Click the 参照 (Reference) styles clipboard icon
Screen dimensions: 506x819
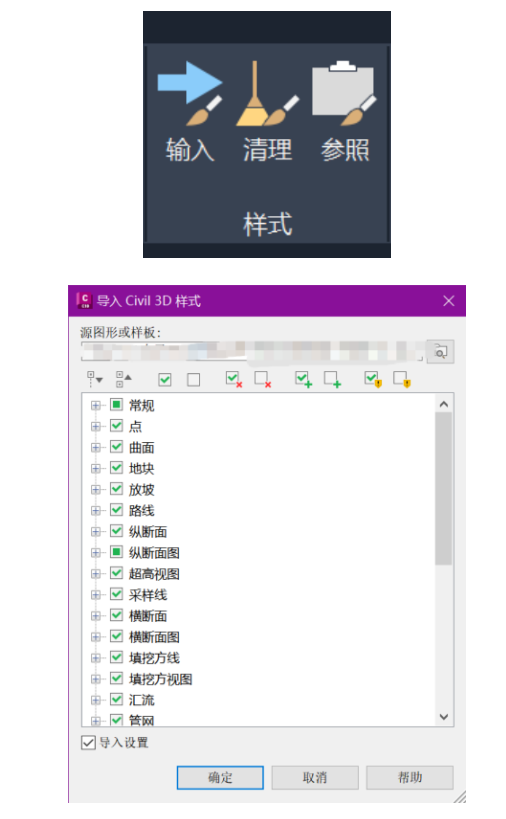(x=344, y=94)
